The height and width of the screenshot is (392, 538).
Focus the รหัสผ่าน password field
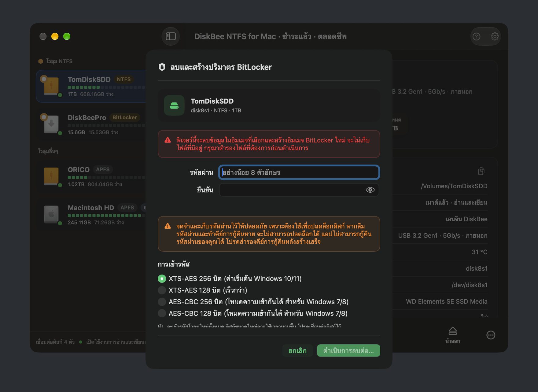coord(299,172)
